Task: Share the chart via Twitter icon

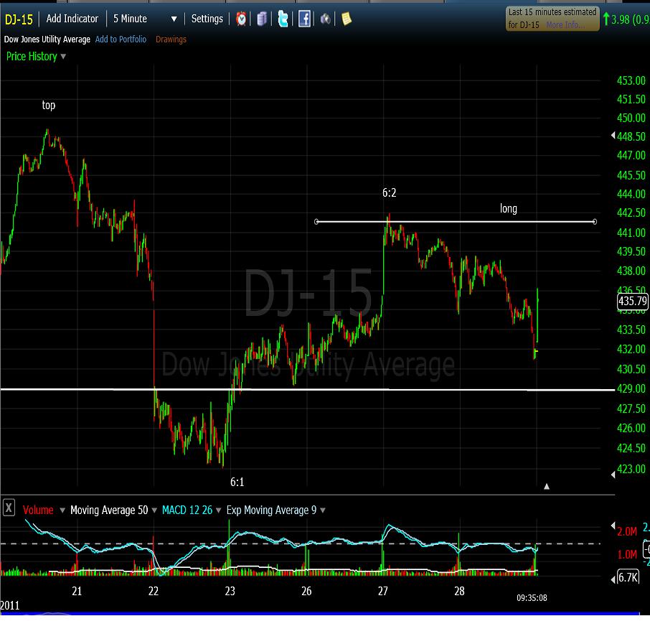Action: 283,19
